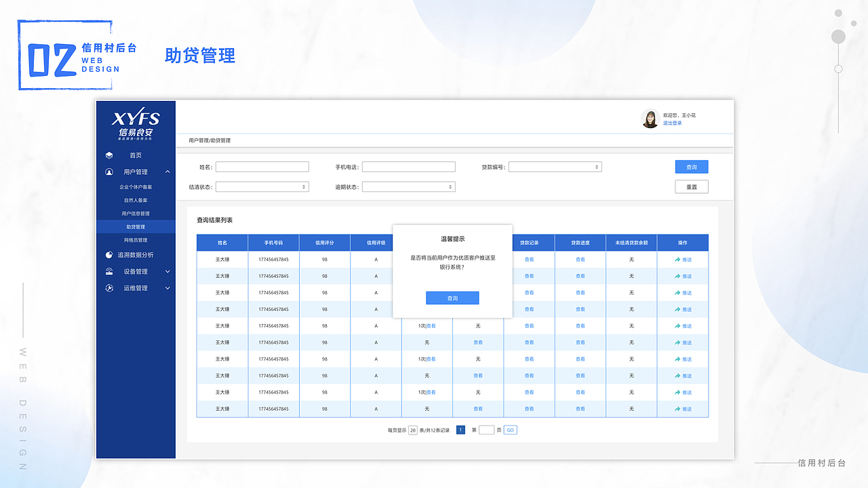868x488 pixels.
Task: Click the 首页 stacked-layers icon in the sidebar
Action: 109,155
